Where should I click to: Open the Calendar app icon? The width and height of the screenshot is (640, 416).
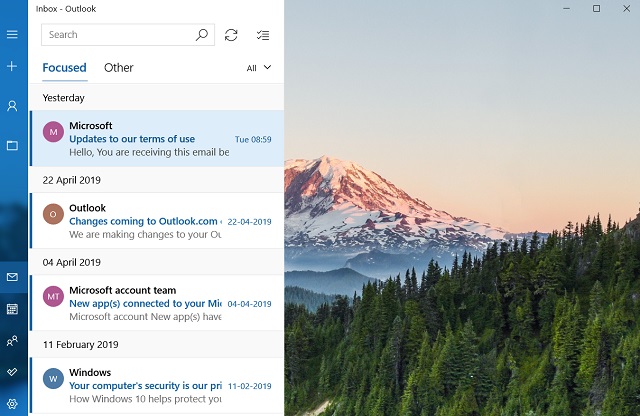pos(12,309)
